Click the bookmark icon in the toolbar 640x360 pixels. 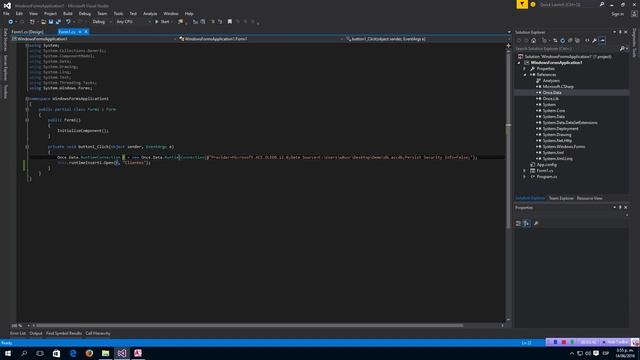point(230,22)
